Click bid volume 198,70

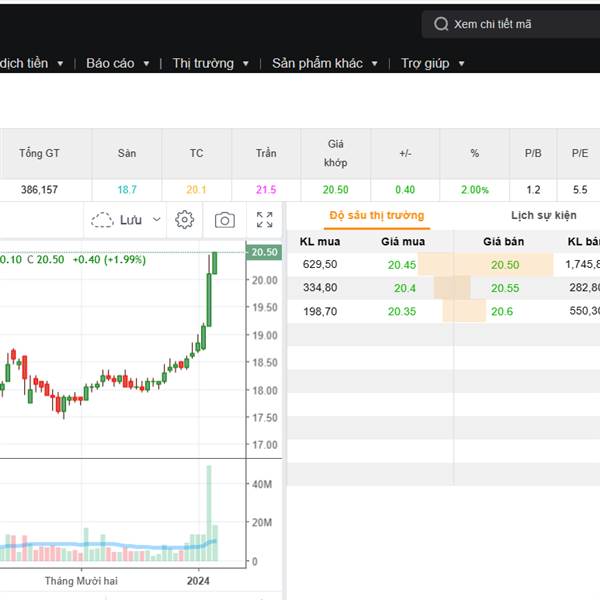pos(320,311)
